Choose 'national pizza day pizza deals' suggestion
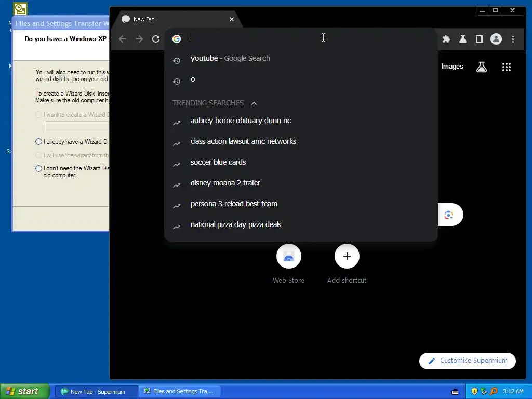Viewport: 532px width, 399px height. [301, 224]
